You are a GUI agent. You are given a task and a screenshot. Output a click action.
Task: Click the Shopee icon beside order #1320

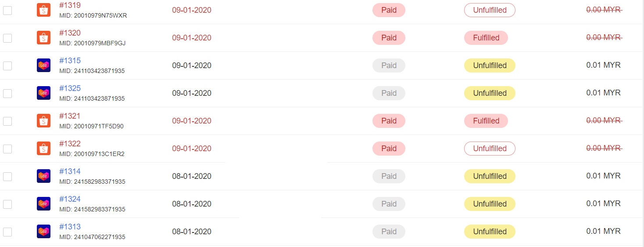(x=43, y=38)
